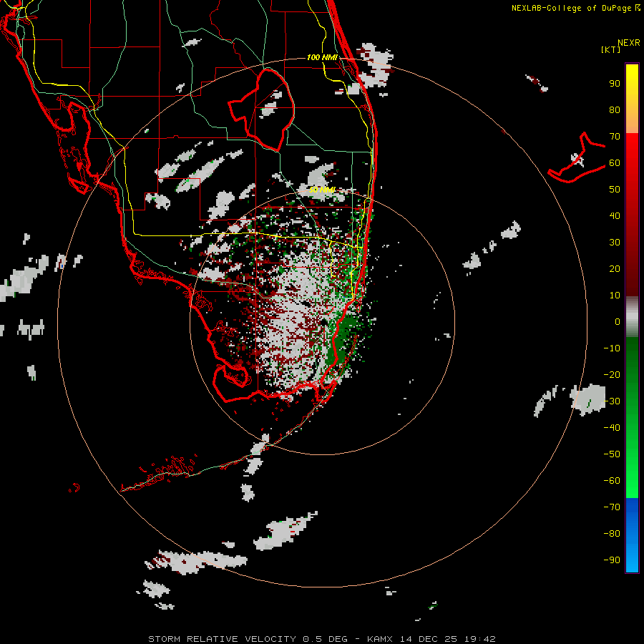The image size is (644, 644).
Task: Click the 0 value on velocity scale
Action: click(x=618, y=321)
